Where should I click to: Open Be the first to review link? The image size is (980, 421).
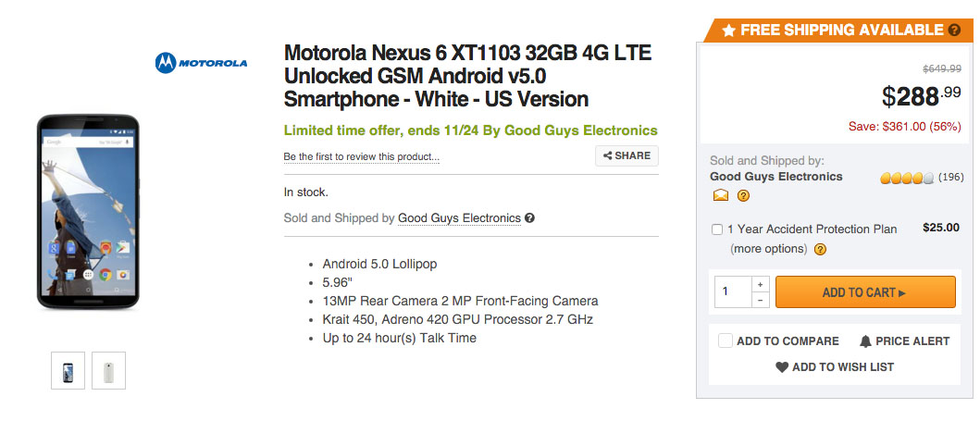[x=361, y=156]
